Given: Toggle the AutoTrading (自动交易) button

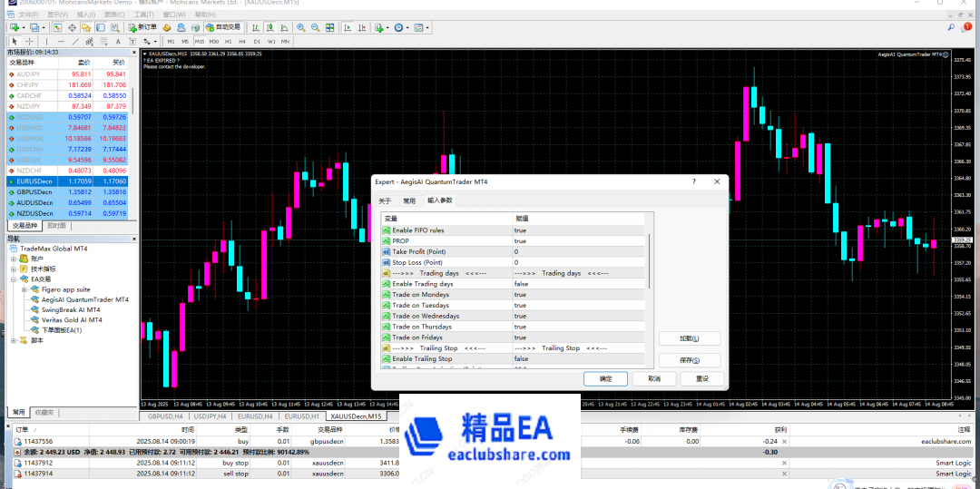Looking at the screenshot, I should tap(223, 27).
